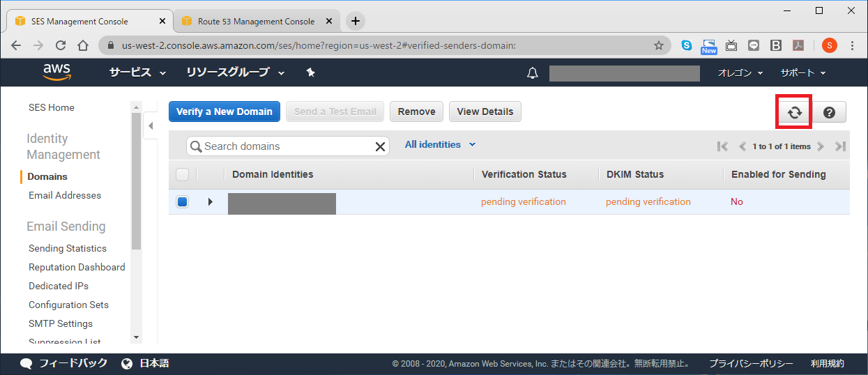This screenshot has width=868, height=375.
Task: Collapse the left navigation panel arrow
Action: click(151, 126)
